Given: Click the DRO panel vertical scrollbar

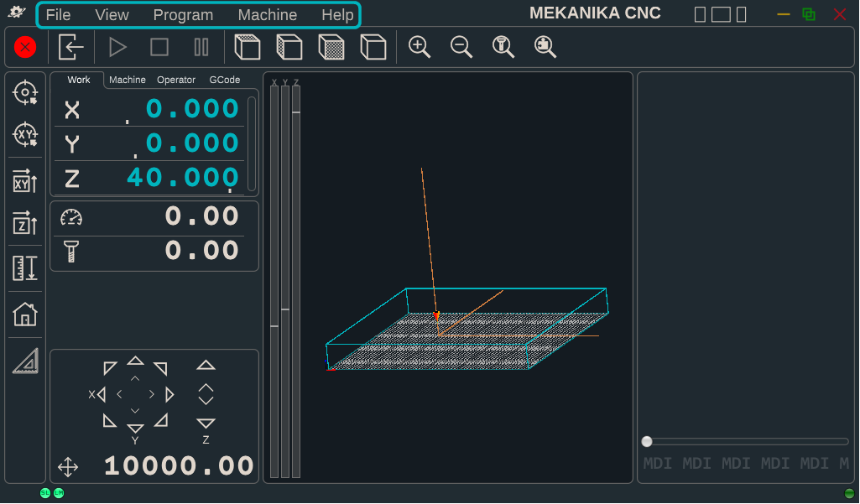Looking at the screenshot, I should 251,143.
